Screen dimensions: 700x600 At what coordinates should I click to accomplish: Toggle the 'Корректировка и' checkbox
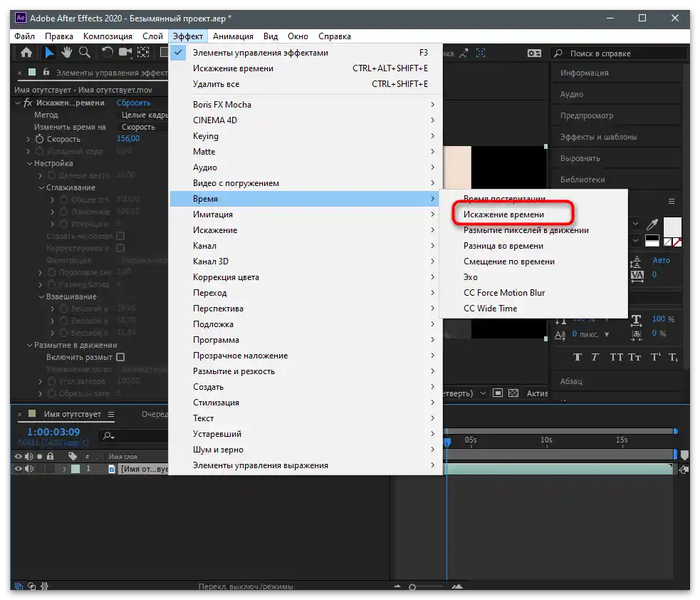120,248
